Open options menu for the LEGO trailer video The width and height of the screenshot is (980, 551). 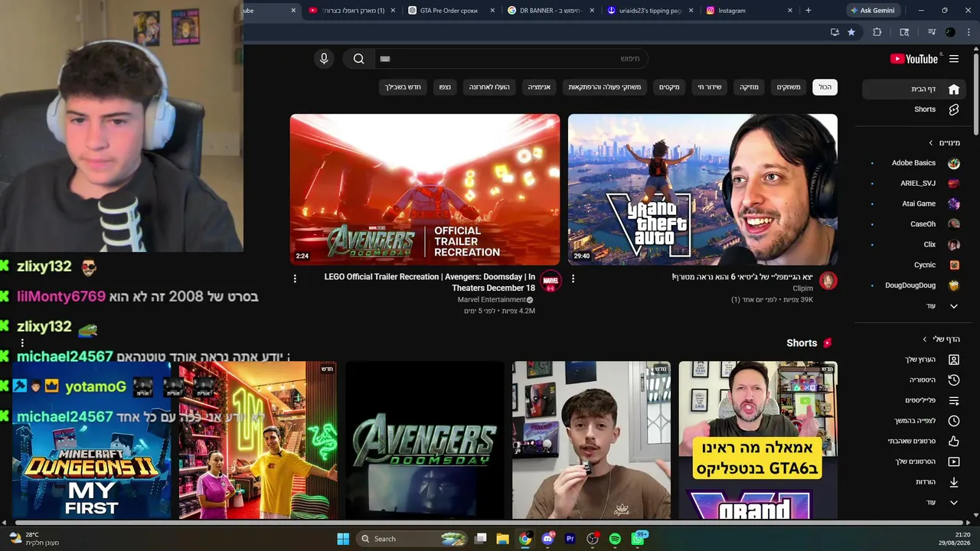[295, 279]
